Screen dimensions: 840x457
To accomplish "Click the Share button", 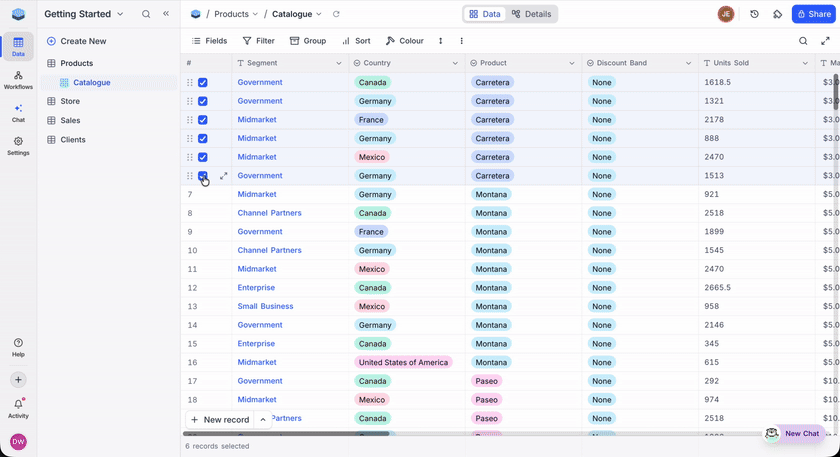I will pyautogui.click(x=813, y=15).
